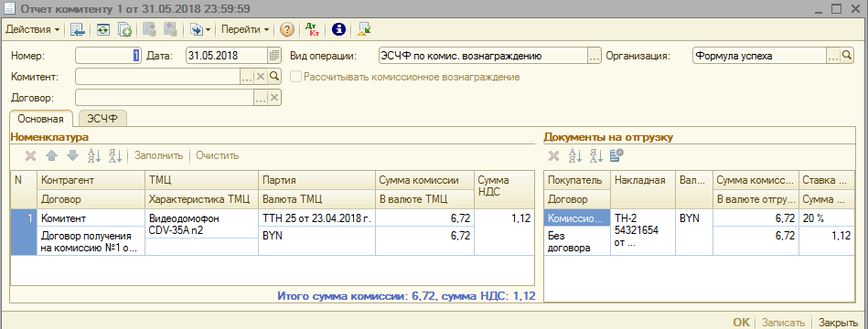Switch to the Основная tab
Image resolution: width=868 pixels, height=329 pixels.
click(x=41, y=119)
